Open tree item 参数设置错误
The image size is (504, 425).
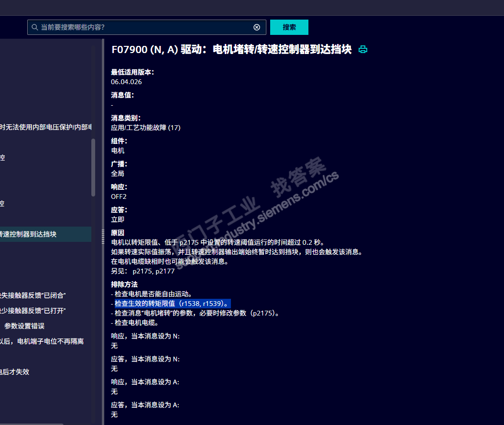(x=24, y=326)
